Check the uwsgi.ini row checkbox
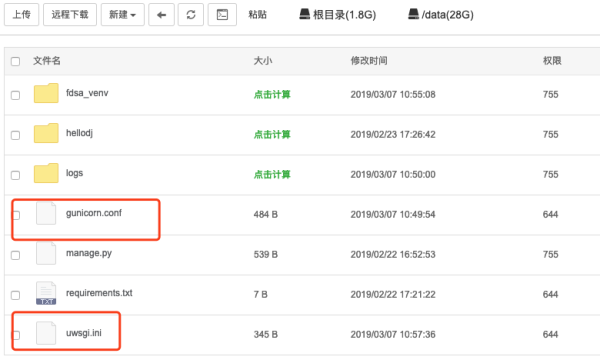This screenshot has height=360, width=600. click(16, 335)
